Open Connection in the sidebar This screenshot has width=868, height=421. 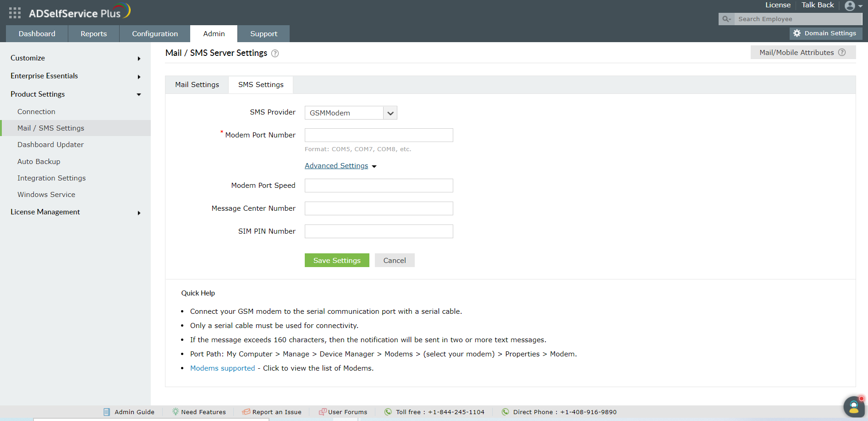[36, 112]
